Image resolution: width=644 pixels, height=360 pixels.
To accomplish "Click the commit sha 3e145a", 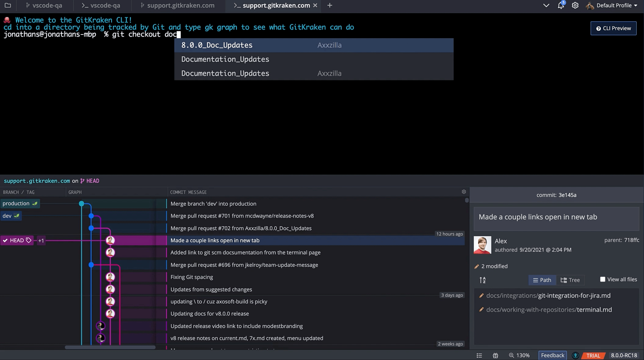I will (x=567, y=195).
